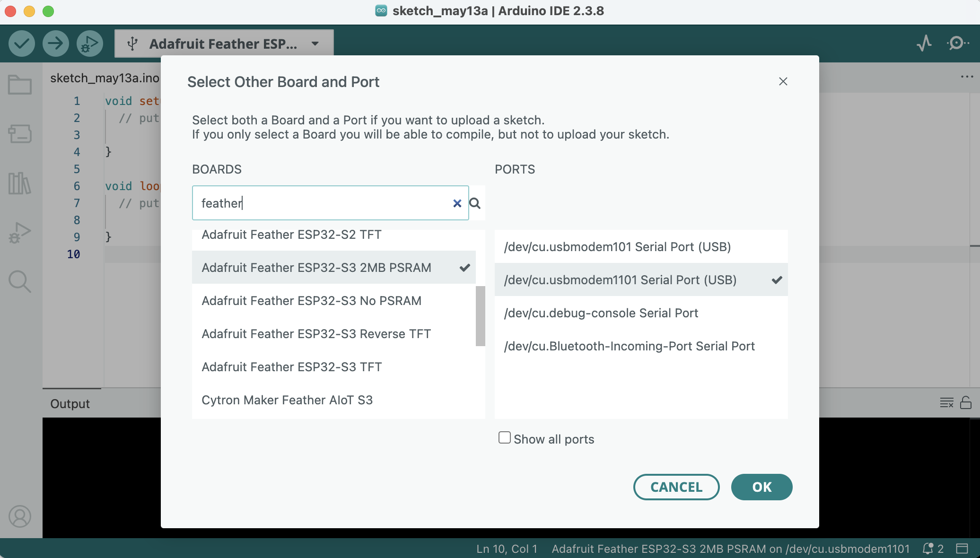Click the board and port status text
This screenshot has width=980, height=558.
pyautogui.click(x=731, y=549)
